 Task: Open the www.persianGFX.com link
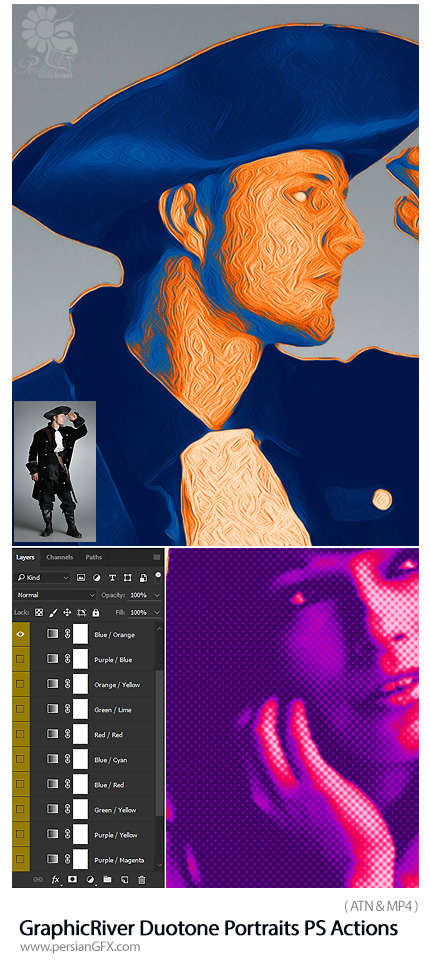[81, 947]
